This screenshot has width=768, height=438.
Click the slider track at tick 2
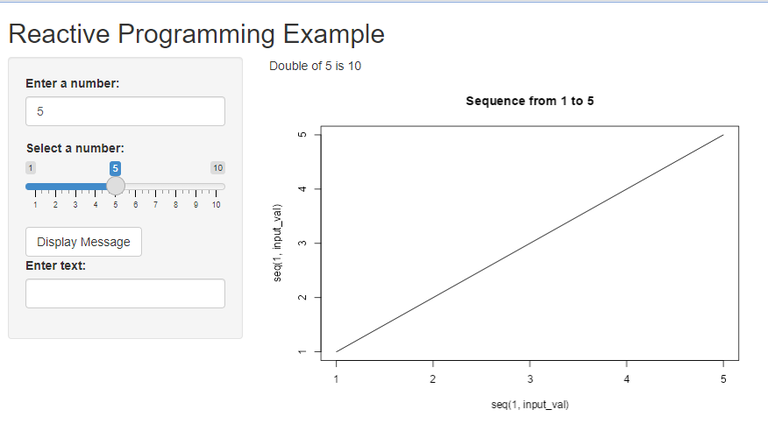pyautogui.click(x=56, y=186)
